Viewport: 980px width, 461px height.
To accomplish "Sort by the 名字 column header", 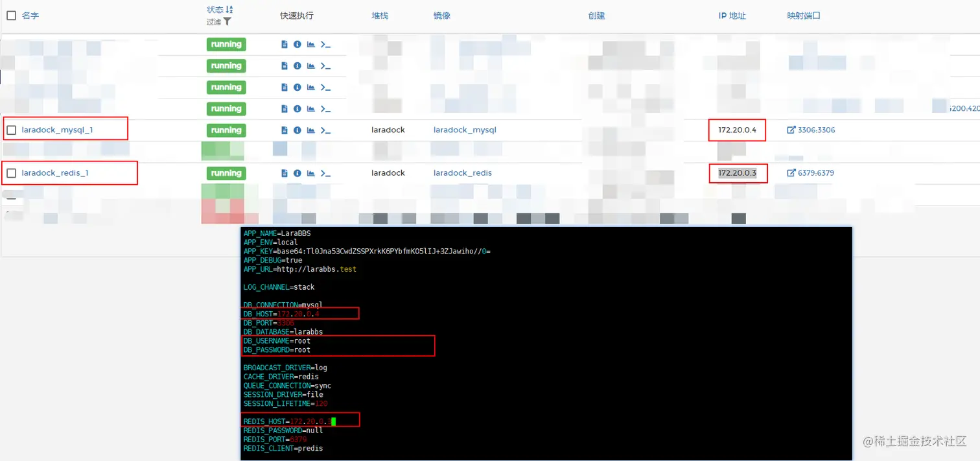I will tap(30, 16).
